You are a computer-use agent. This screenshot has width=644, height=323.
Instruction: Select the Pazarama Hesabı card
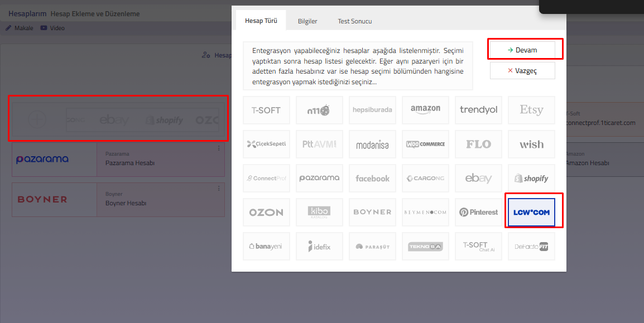pos(118,160)
